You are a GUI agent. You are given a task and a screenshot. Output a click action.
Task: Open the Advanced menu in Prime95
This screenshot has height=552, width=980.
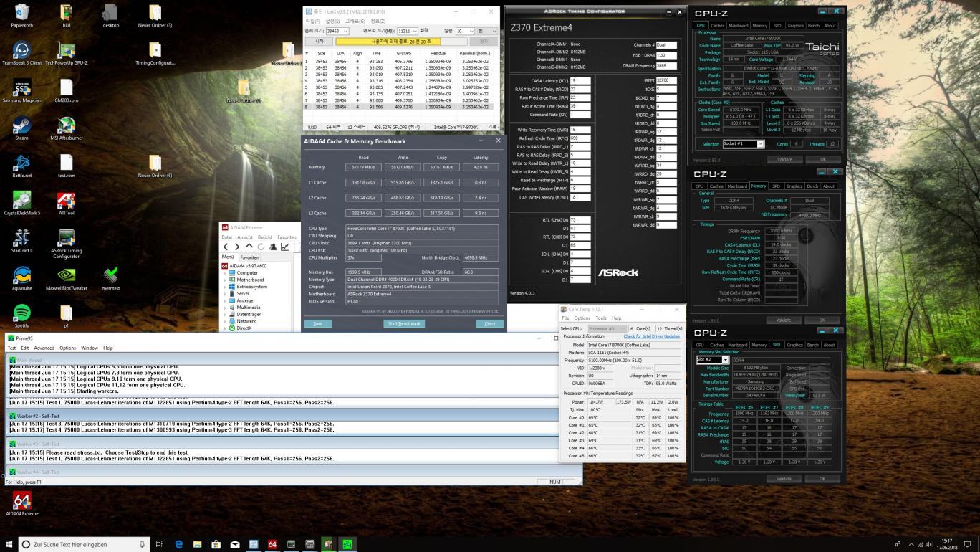pyautogui.click(x=44, y=348)
